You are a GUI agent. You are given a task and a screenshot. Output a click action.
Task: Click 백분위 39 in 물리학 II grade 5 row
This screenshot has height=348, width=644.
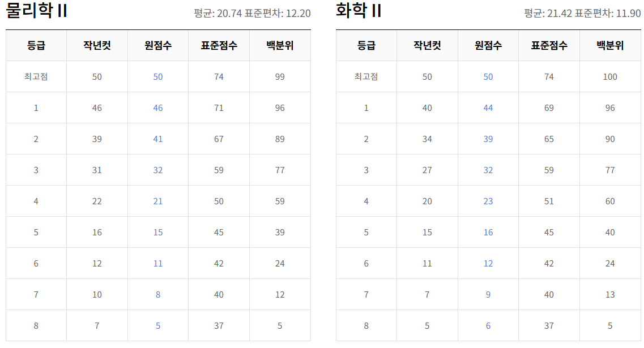click(x=280, y=233)
